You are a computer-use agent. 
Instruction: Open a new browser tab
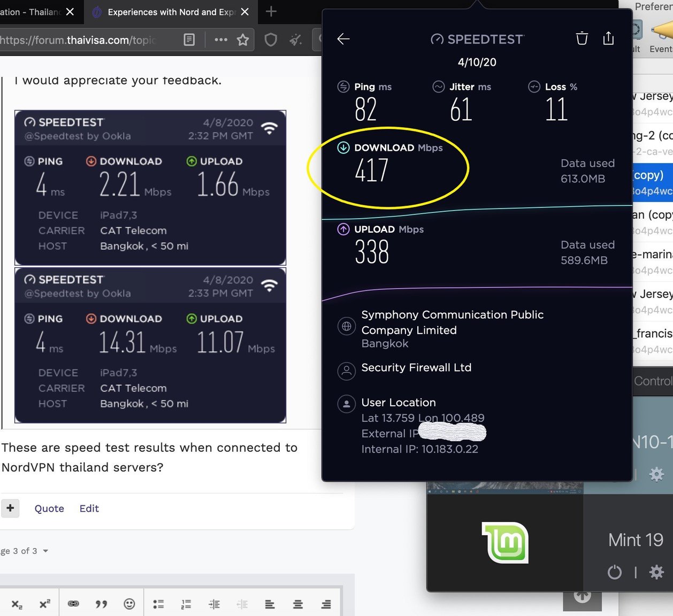point(271,11)
